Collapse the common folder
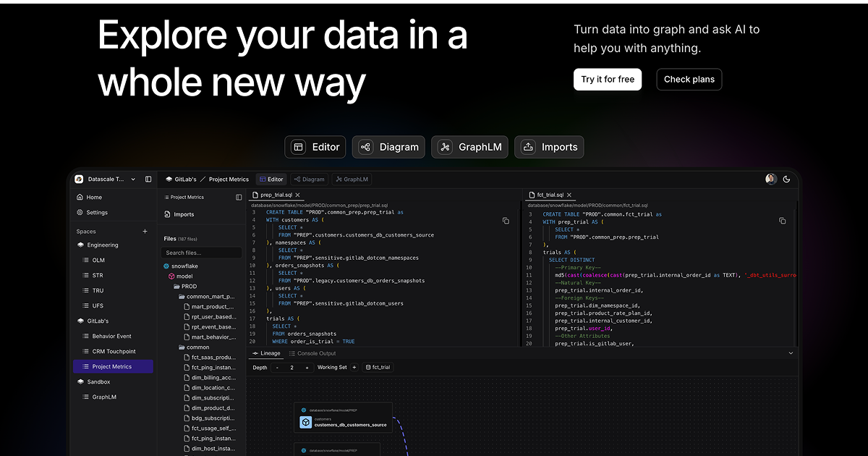 (193, 347)
